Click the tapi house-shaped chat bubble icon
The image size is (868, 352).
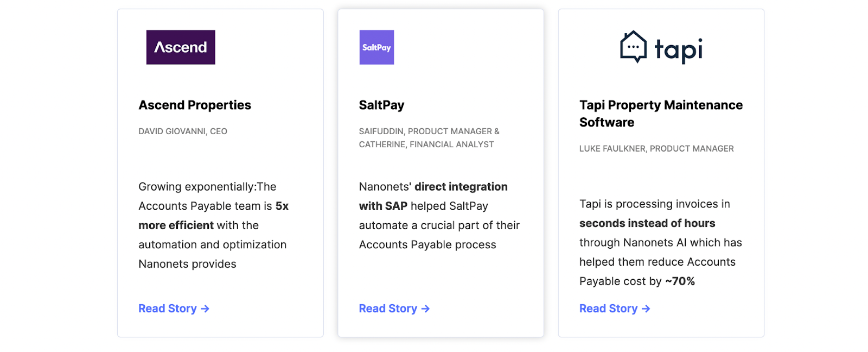tap(633, 47)
